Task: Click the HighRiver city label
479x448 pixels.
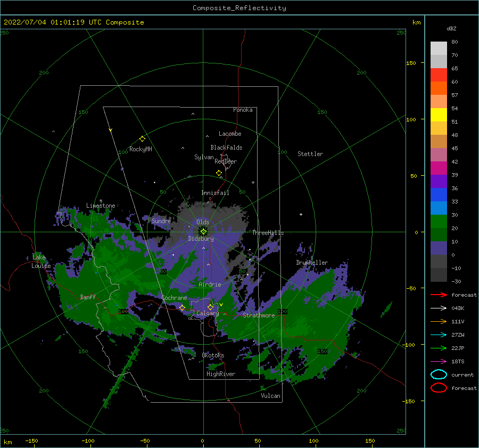Action: click(x=221, y=374)
